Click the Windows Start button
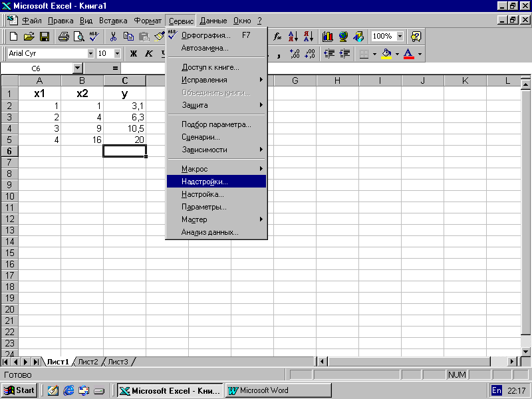This screenshot has width=532, height=399. coord(19,390)
